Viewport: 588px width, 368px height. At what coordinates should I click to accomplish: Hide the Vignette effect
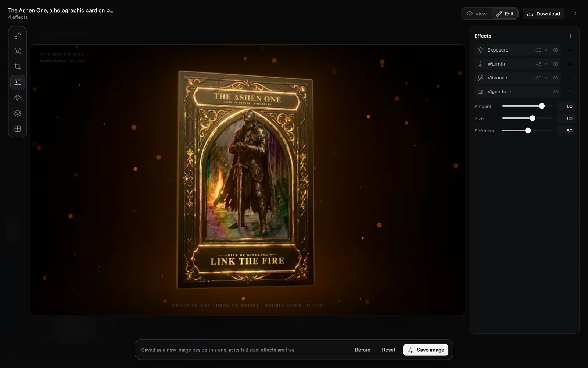pos(556,92)
